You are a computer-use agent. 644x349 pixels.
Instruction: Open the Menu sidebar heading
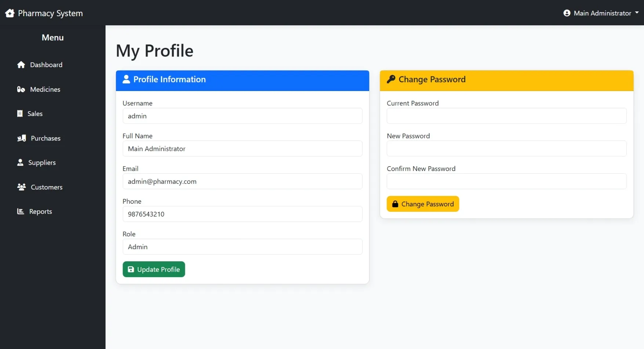click(52, 37)
